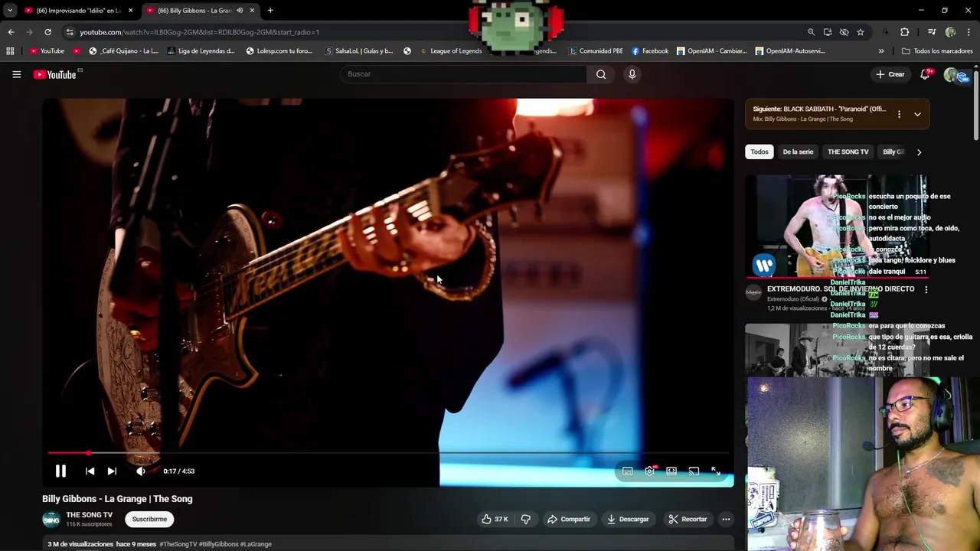Seek on the video progress bar
Screen dimensions: 980x551
(388, 453)
